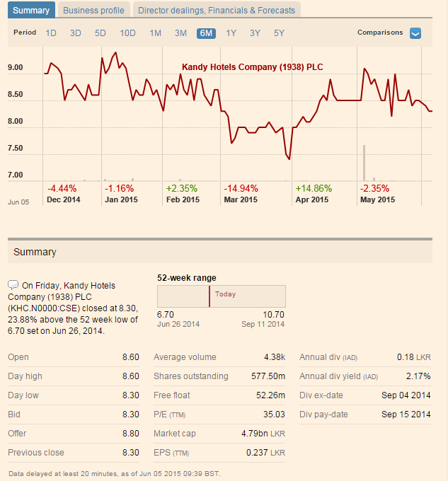Click the Div ex-date Sep 04 2014
The width and height of the screenshot is (448, 481).
pos(406,395)
